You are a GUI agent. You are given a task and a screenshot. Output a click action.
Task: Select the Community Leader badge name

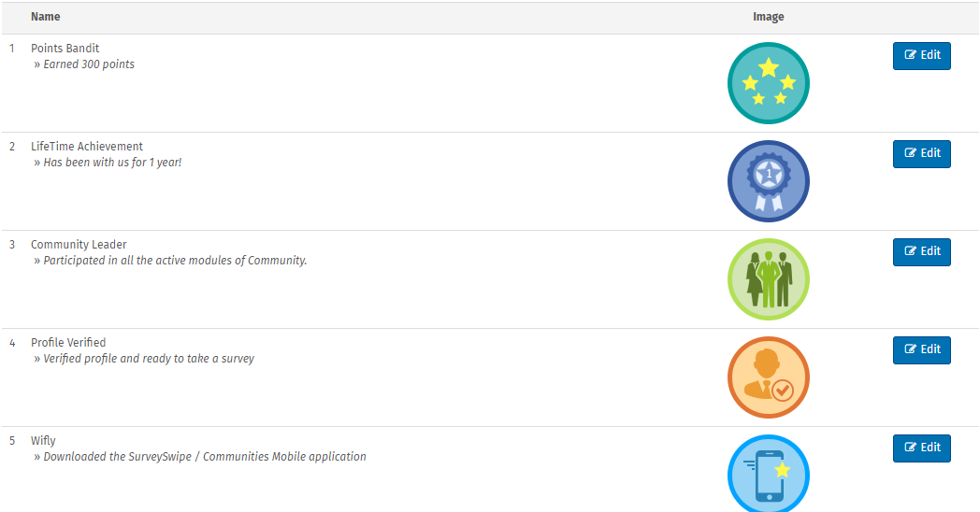coord(79,245)
